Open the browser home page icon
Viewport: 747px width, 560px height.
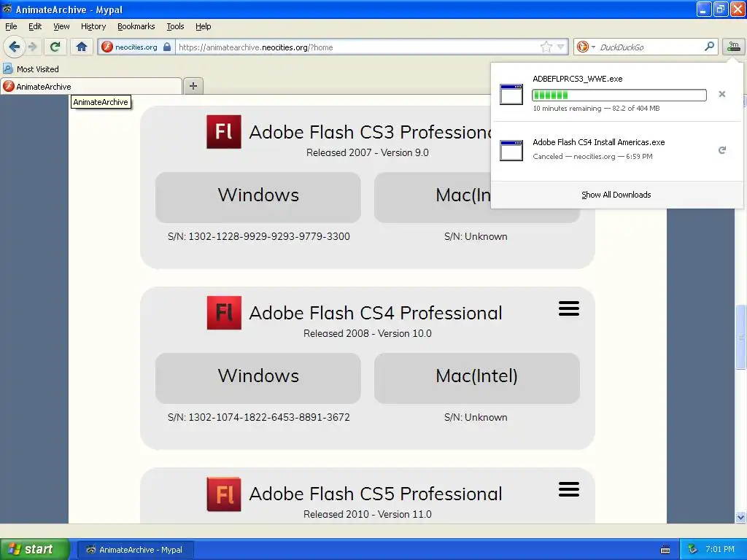pos(82,47)
